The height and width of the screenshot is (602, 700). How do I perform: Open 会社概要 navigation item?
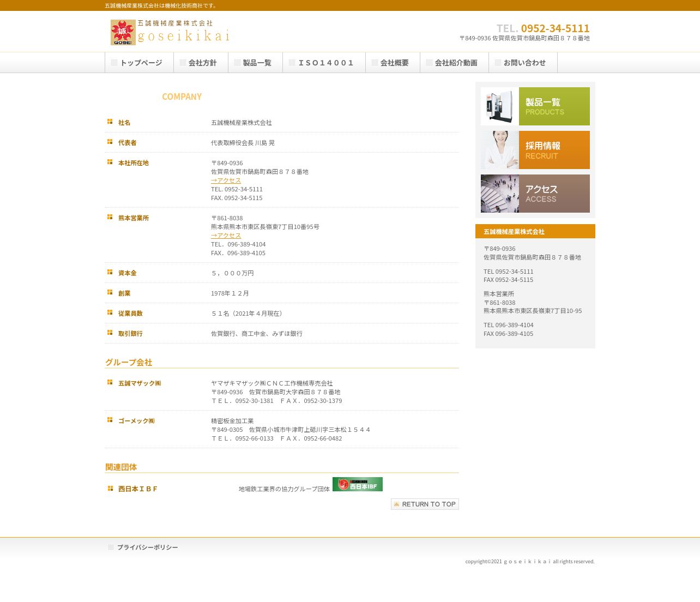393,63
